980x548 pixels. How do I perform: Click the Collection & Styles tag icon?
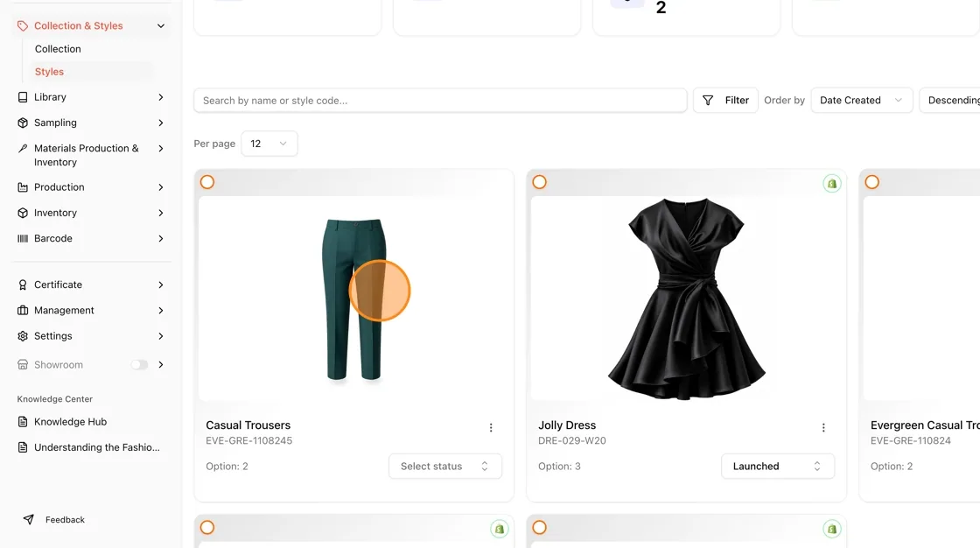23,25
